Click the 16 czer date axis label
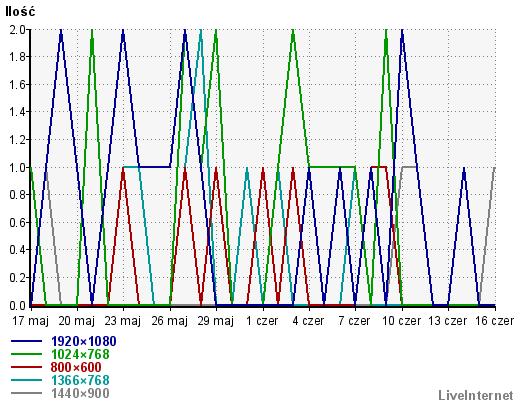 [495, 321]
